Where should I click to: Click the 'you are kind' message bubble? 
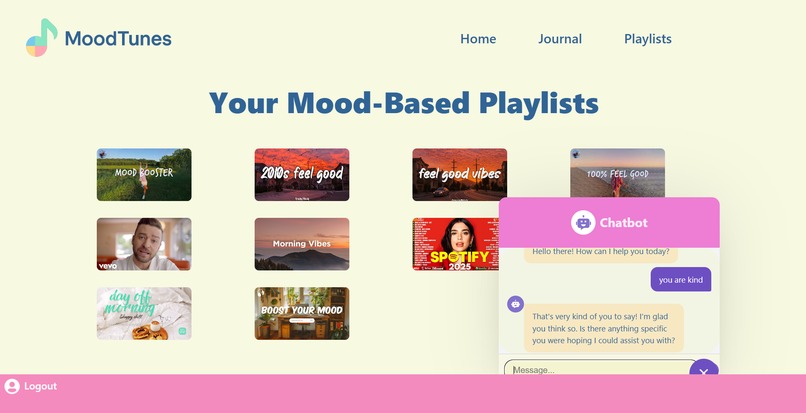point(681,280)
